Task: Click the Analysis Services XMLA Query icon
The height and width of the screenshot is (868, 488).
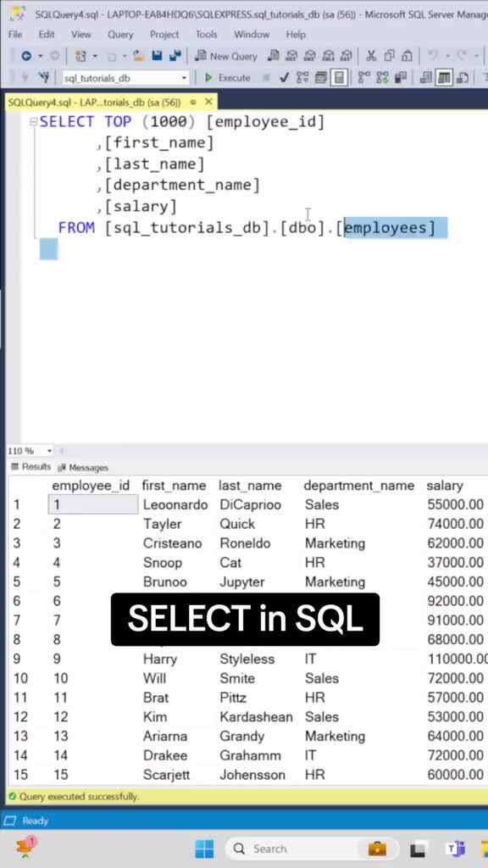Action: pos(328,56)
